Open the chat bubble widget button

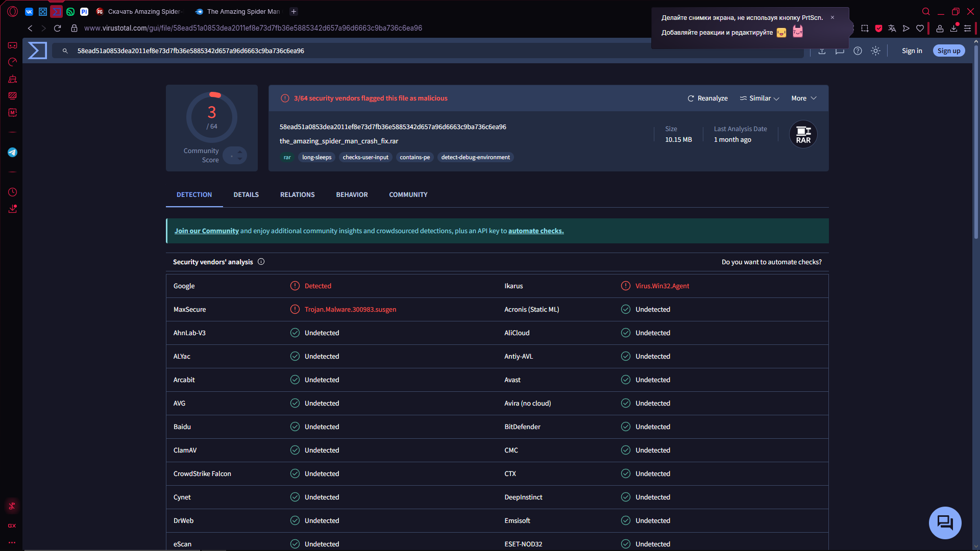pyautogui.click(x=945, y=522)
